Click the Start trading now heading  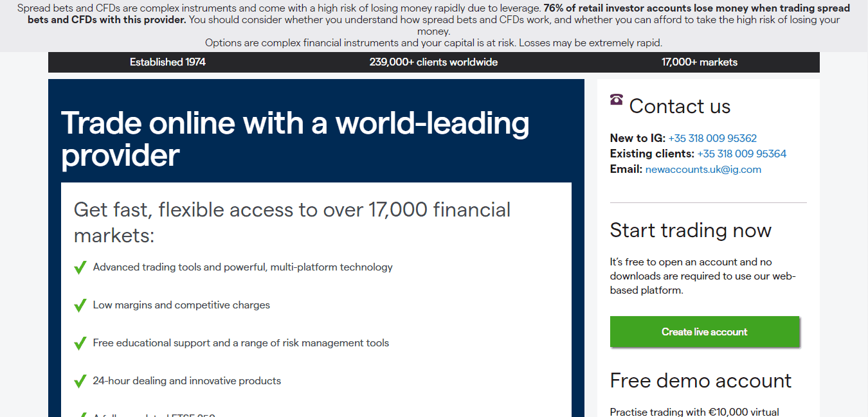[x=691, y=230]
